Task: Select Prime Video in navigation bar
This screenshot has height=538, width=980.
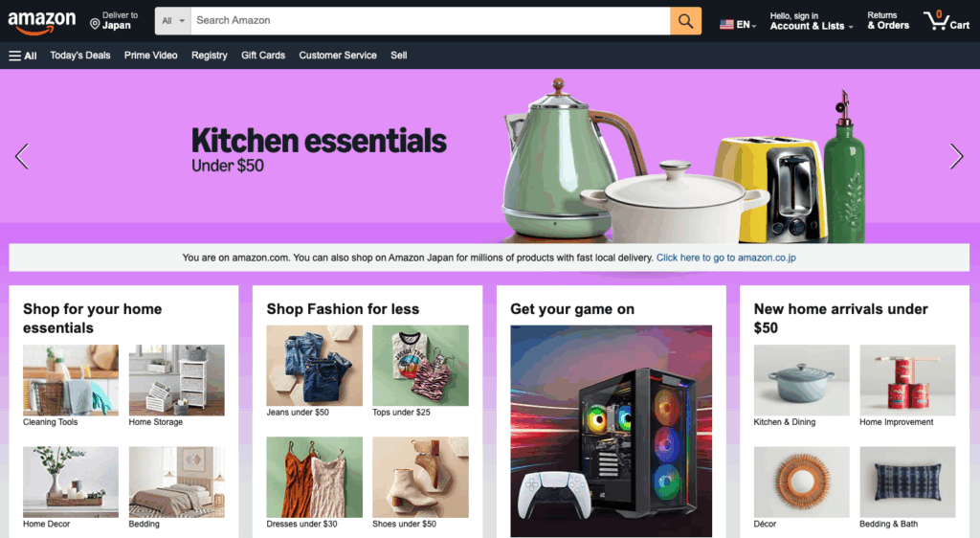Action: (150, 56)
